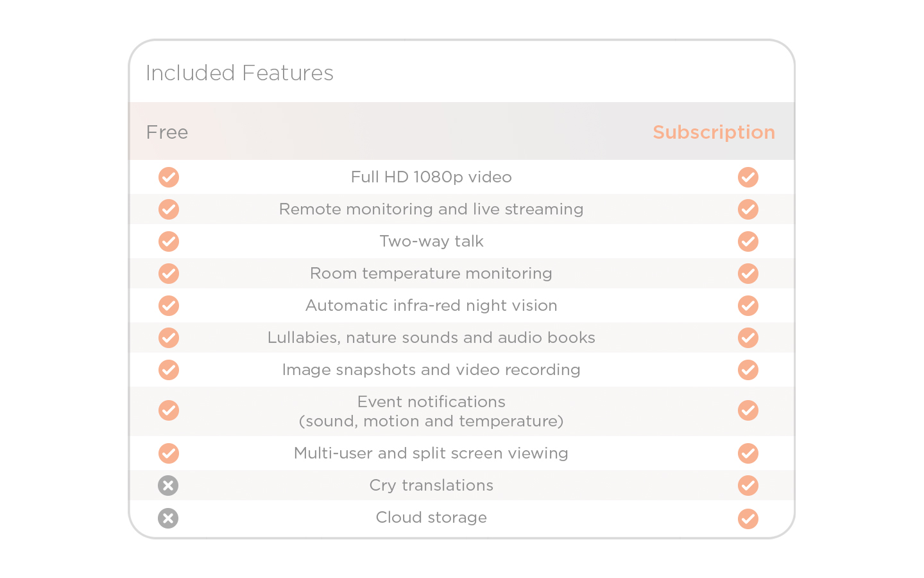Viewport: 924px width, 578px height.
Task: Click the Free checkmark for Remote monitoring
Action: point(169,209)
